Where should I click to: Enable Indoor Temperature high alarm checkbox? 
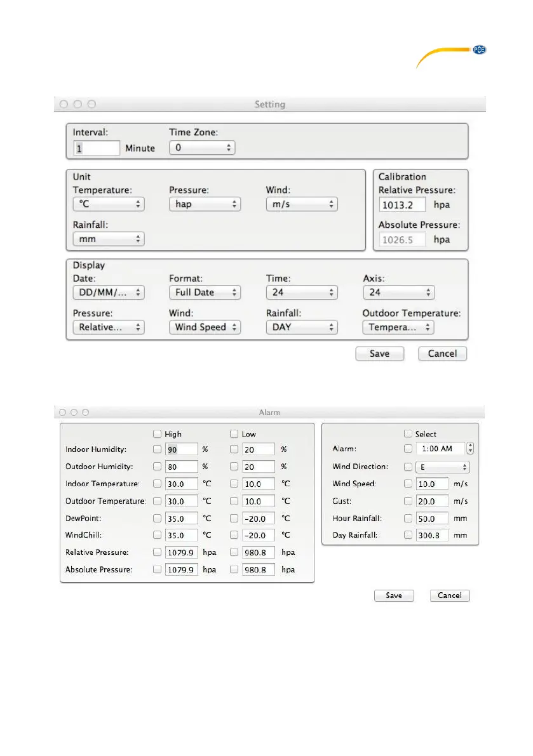(158, 484)
